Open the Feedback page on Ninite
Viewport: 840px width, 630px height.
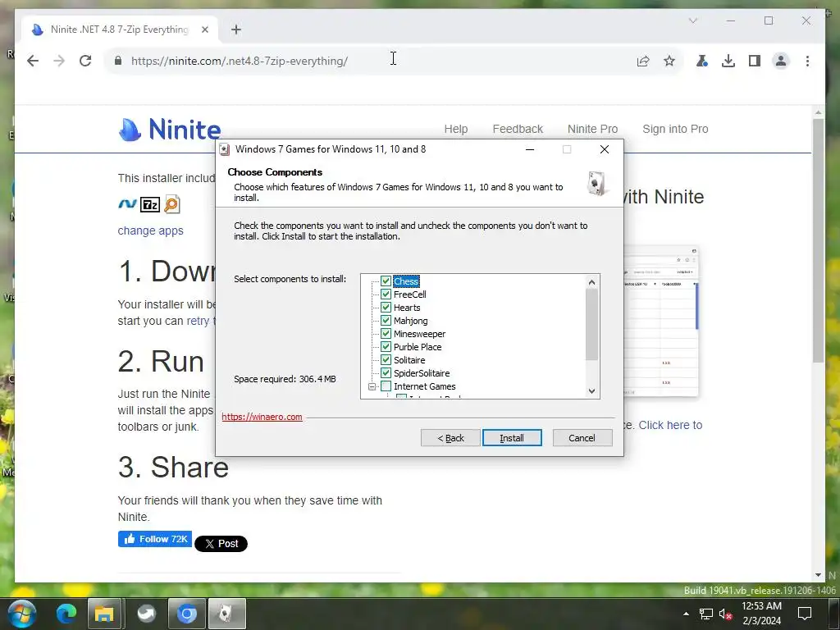[518, 129]
